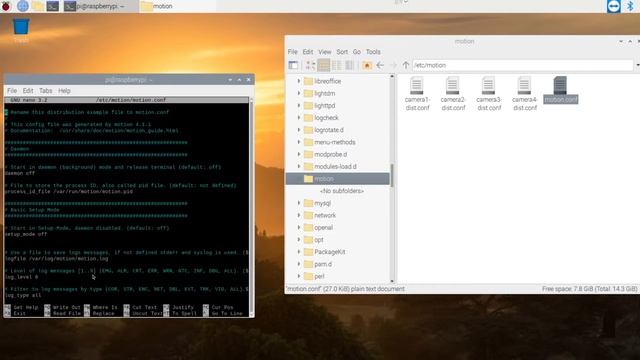
Task: Go to home folder icon
Action: click(x=367, y=65)
